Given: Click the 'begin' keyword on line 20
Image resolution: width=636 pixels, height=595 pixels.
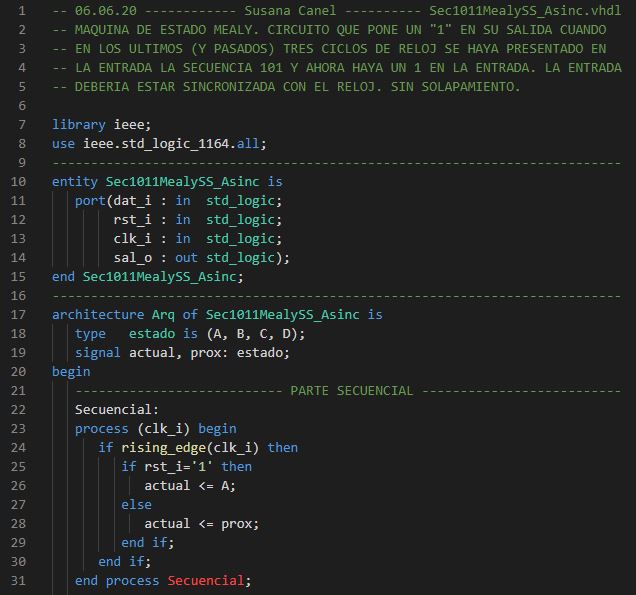Looking at the screenshot, I should [x=71, y=371].
